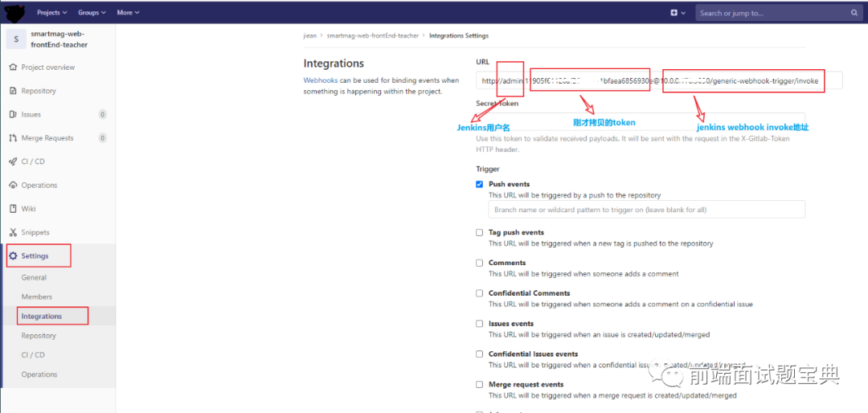Enable Confidential Comments checkbox
868x413 pixels.
479,293
